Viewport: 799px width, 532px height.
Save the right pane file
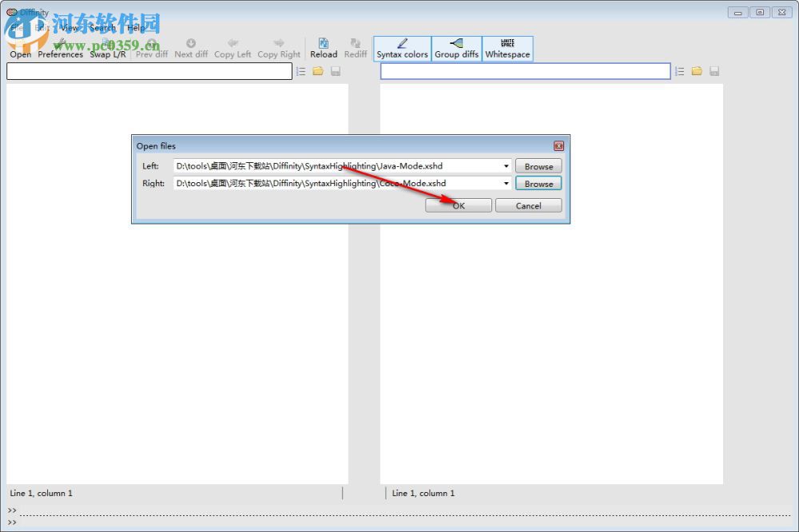click(x=714, y=71)
